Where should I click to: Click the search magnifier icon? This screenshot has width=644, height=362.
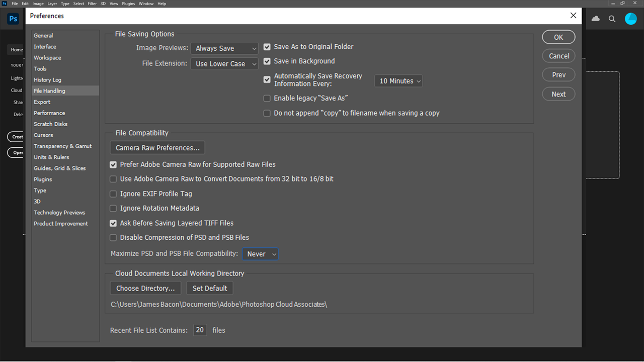pyautogui.click(x=612, y=19)
